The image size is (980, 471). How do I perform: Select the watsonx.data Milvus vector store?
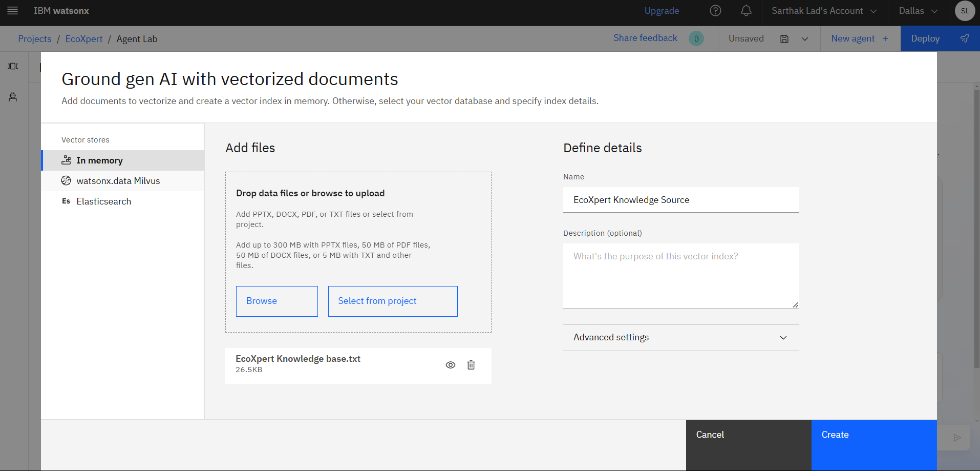tap(123, 181)
